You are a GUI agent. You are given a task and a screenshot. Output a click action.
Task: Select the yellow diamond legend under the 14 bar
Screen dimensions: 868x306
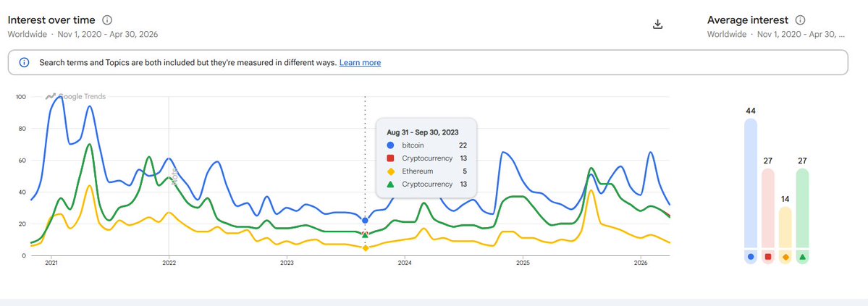(785, 257)
